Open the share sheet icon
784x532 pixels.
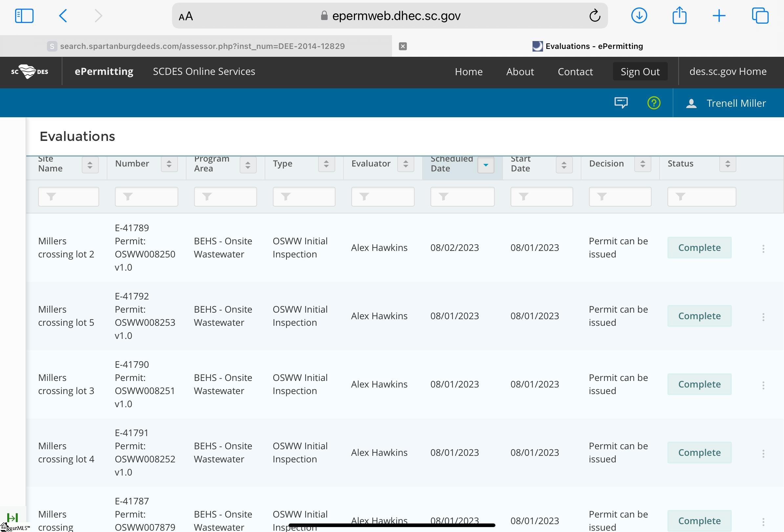[x=679, y=15]
